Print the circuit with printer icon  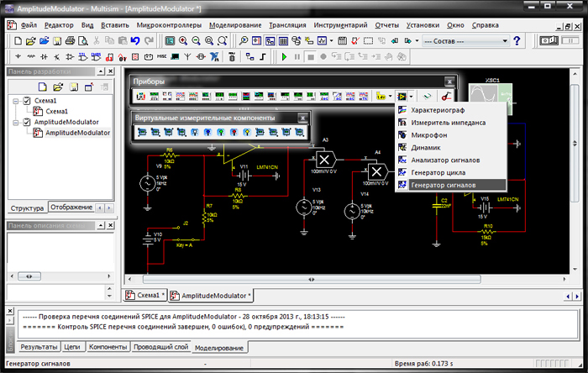70,41
